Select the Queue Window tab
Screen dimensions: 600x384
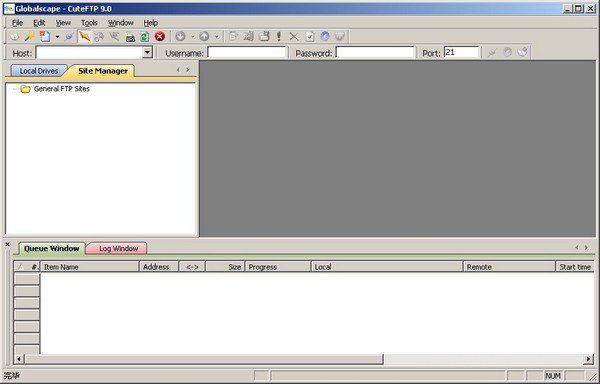(x=52, y=248)
